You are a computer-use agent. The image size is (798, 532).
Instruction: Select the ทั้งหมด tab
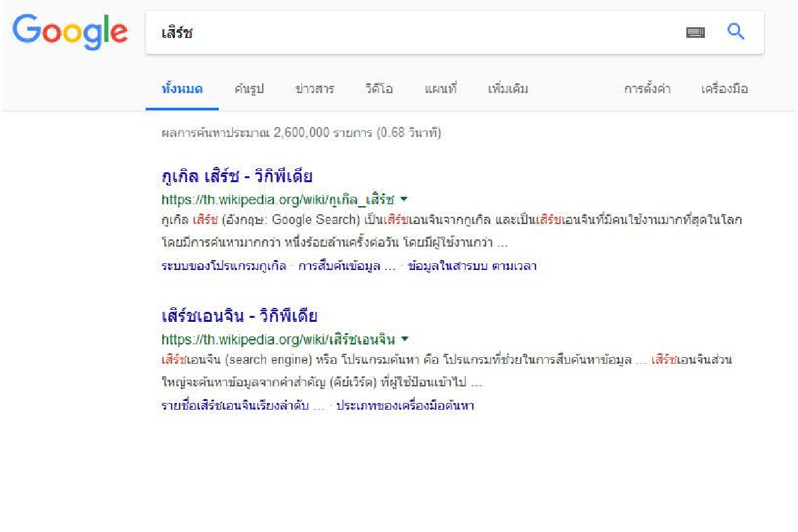point(182,88)
